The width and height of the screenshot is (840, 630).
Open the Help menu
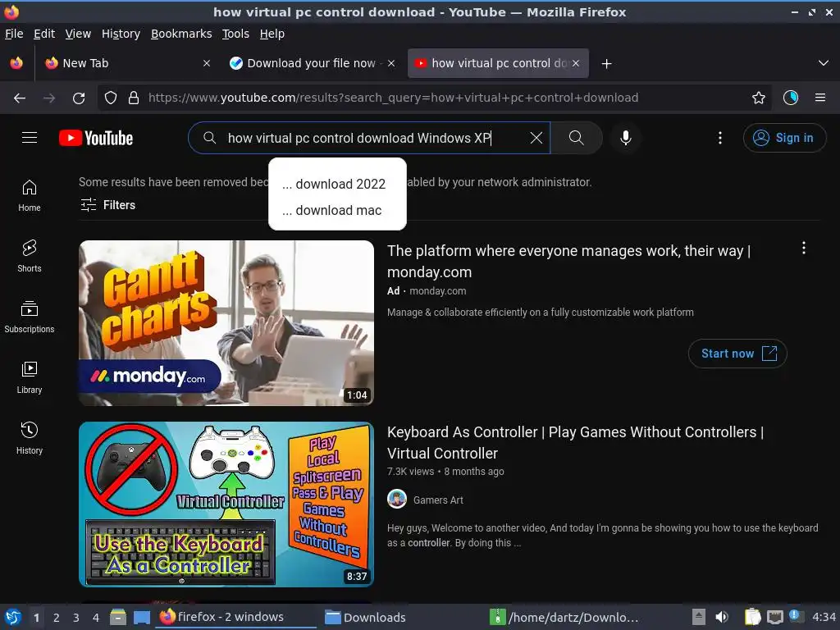click(272, 34)
